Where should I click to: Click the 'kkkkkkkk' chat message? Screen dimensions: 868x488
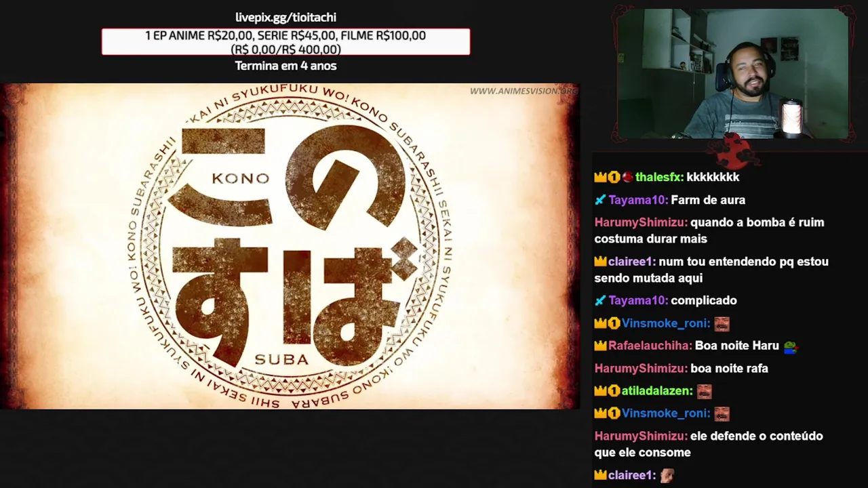click(x=713, y=177)
